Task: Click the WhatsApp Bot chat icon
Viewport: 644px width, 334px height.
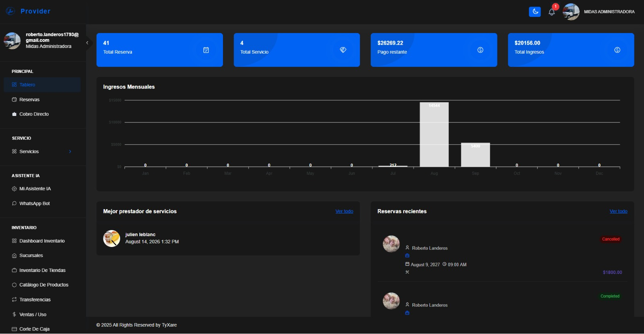Action: pyautogui.click(x=14, y=203)
